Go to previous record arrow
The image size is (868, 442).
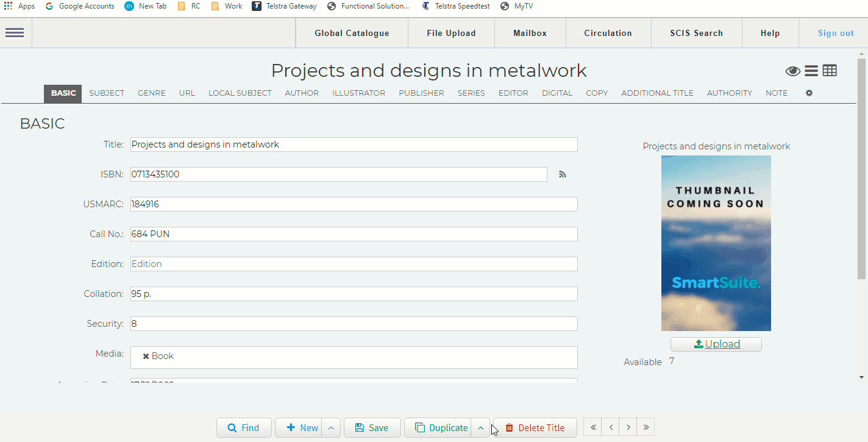tap(611, 427)
